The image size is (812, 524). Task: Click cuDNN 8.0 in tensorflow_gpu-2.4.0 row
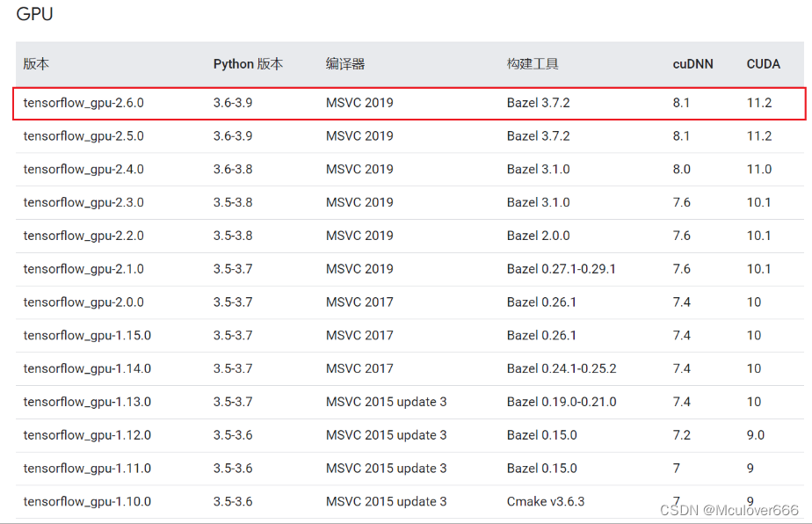[x=682, y=169]
